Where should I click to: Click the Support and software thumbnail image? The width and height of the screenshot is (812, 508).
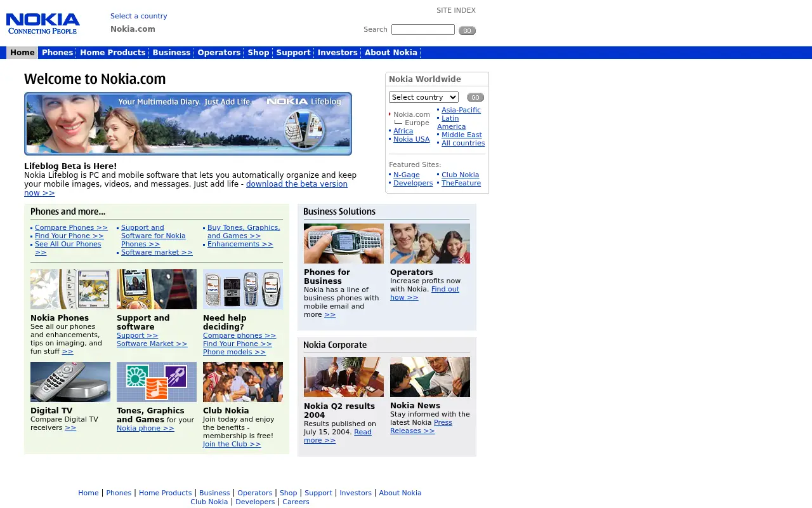[x=157, y=289]
